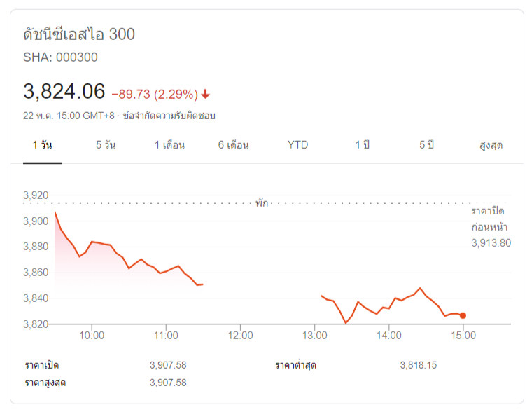
Task: Click the ราคาปิดก่อนหน้า 3,913.80 label
Action: tap(490, 227)
